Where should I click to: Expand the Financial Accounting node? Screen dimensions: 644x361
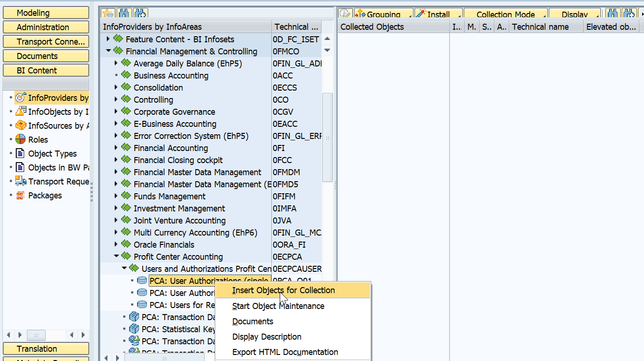point(116,148)
